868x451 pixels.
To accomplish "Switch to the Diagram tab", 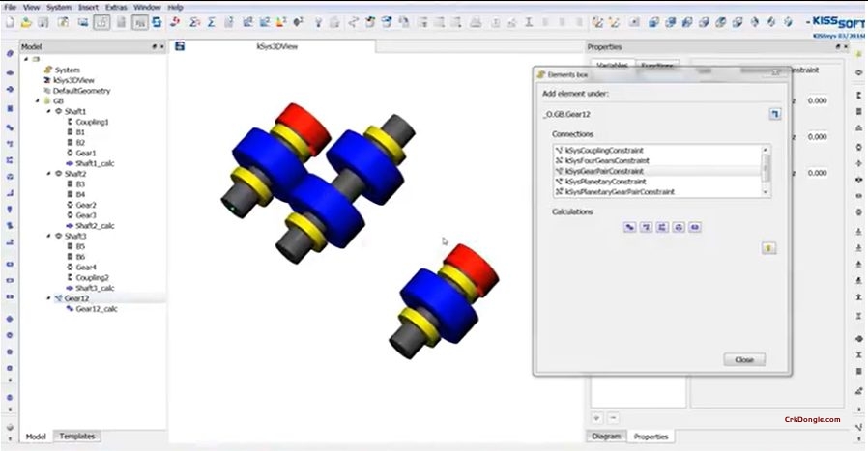I will [x=605, y=437].
